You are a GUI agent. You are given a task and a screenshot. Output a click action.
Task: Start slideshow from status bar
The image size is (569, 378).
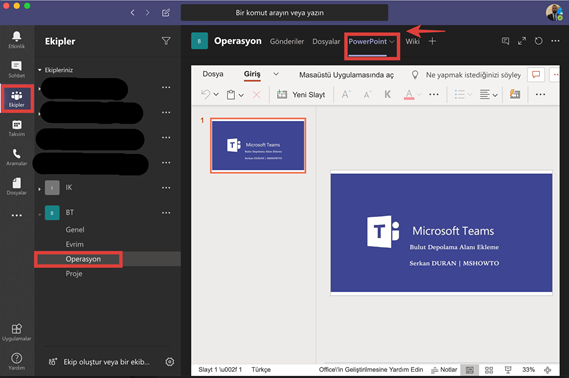click(x=508, y=370)
